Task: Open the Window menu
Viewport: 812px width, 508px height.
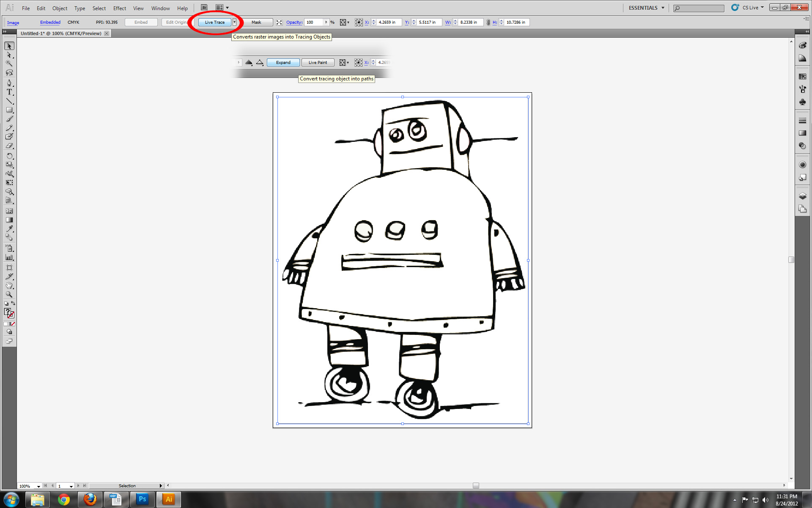Action: click(160, 8)
